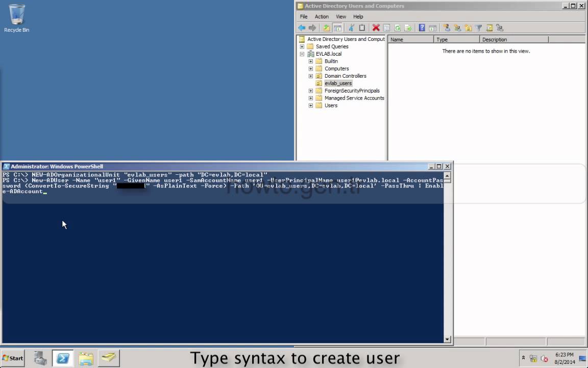Click the green Refresh icon
Viewport: 588px width, 368px height.
(398, 28)
